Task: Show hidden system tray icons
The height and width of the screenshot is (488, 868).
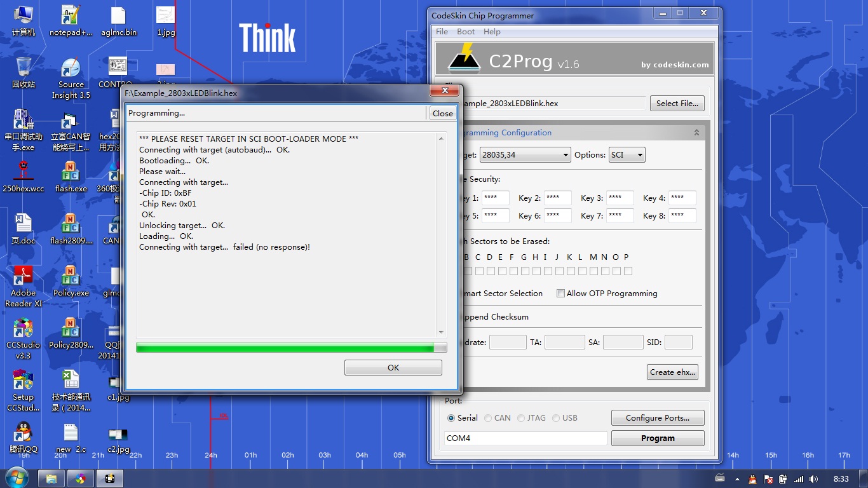Action: point(736,479)
